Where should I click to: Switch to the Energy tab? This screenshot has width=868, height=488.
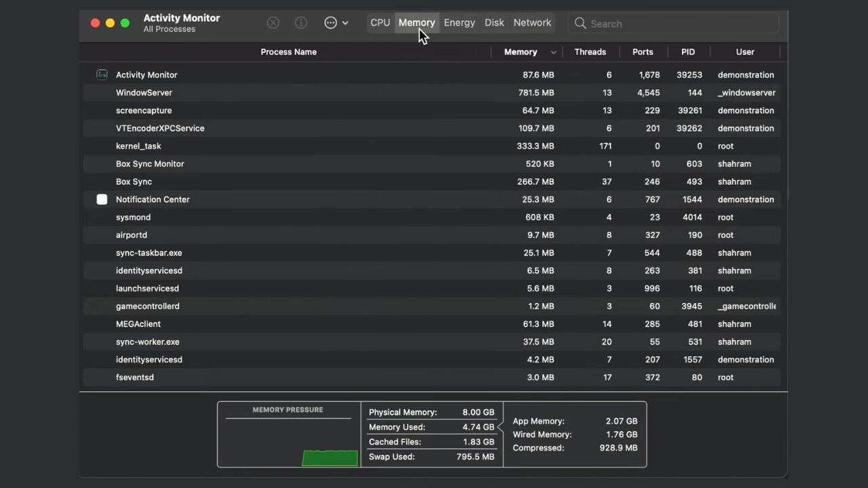(459, 22)
